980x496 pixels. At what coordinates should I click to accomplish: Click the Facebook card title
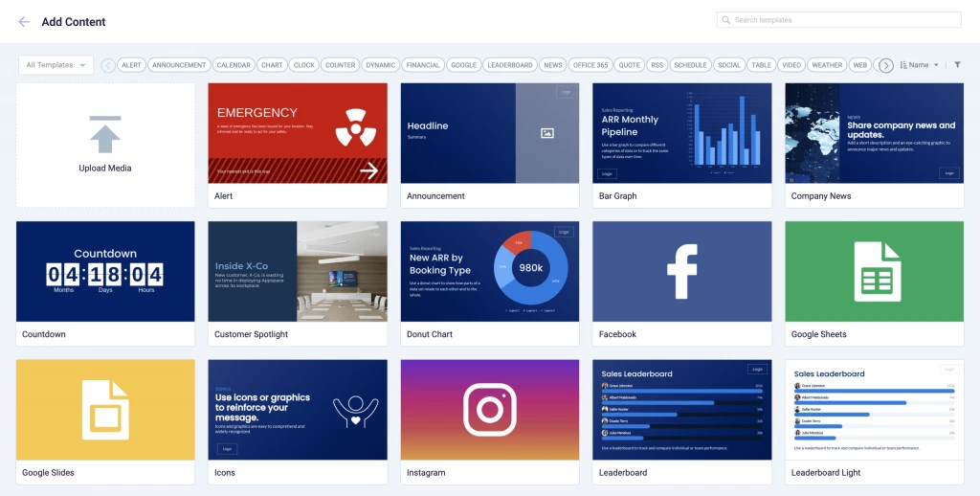pos(617,334)
